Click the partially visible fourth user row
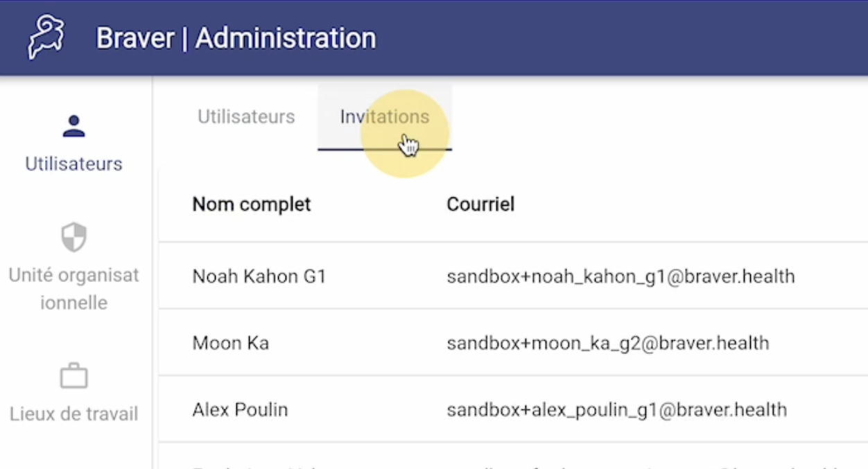This screenshot has width=868, height=469. click(x=513, y=457)
